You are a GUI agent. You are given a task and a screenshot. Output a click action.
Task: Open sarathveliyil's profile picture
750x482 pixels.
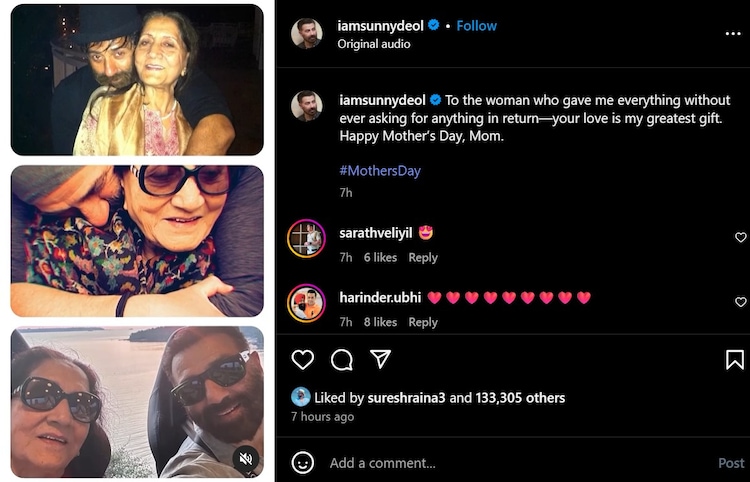[306, 239]
